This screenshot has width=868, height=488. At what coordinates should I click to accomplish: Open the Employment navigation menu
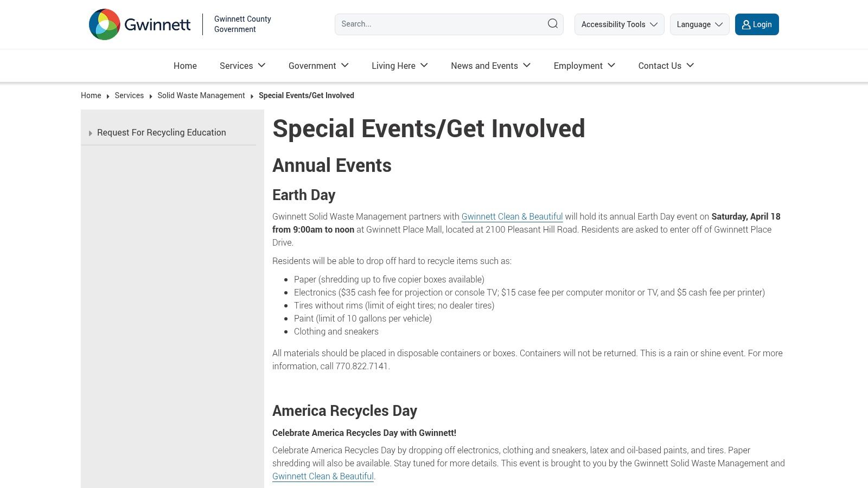[578, 66]
